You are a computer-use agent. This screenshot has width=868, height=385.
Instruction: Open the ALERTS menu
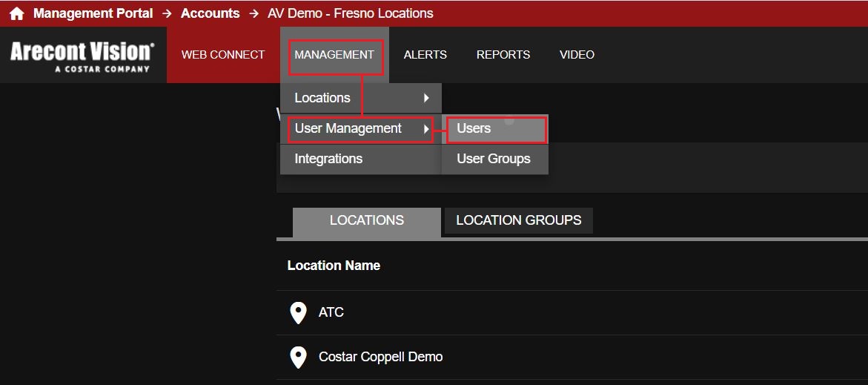(x=425, y=55)
